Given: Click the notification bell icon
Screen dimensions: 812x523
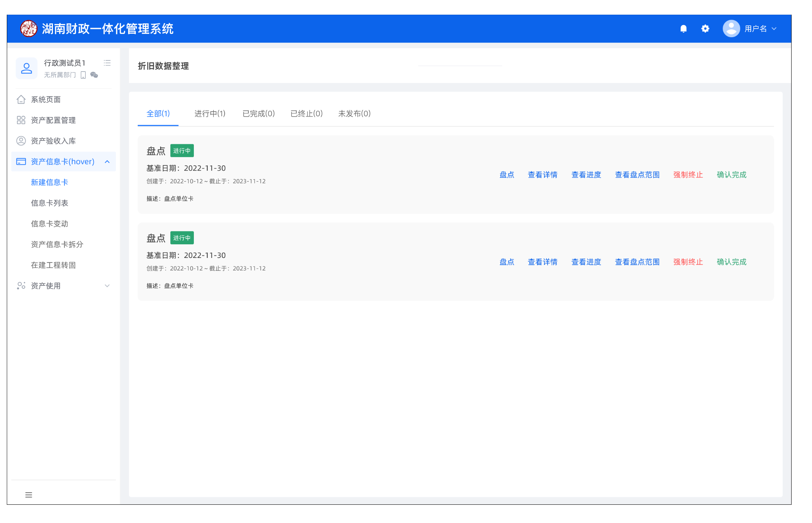Looking at the screenshot, I should coord(683,29).
